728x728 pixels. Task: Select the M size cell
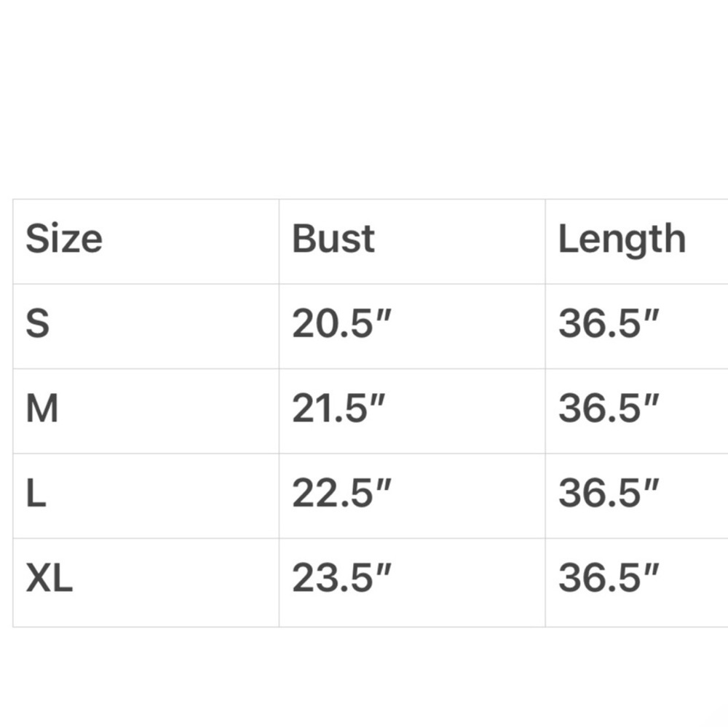click(x=42, y=409)
